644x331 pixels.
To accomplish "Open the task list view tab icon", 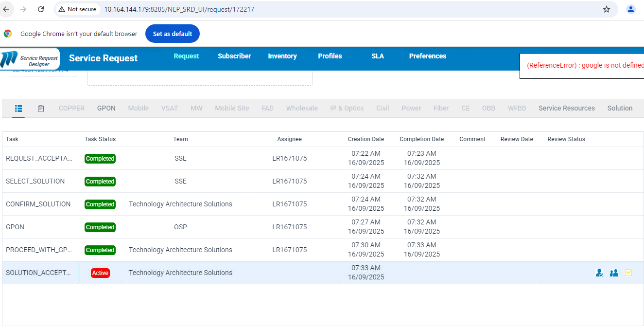I will click(18, 108).
